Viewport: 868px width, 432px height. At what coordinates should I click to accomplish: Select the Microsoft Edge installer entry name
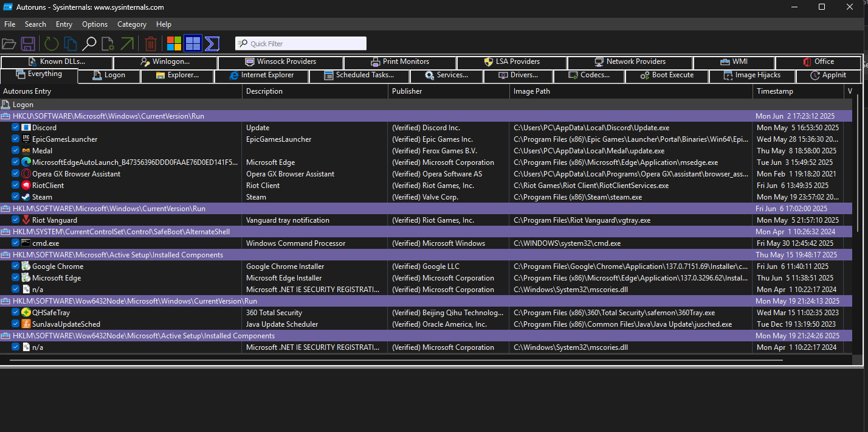tap(57, 278)
